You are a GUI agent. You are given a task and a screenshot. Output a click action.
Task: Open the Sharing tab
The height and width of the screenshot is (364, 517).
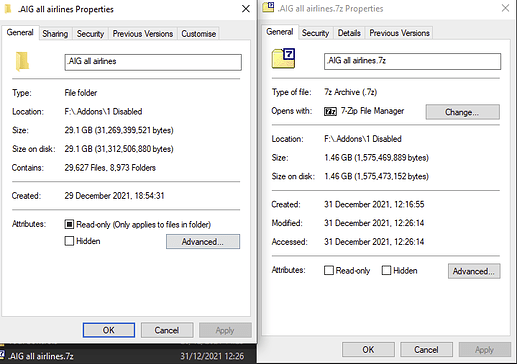[x=55, y=34]
